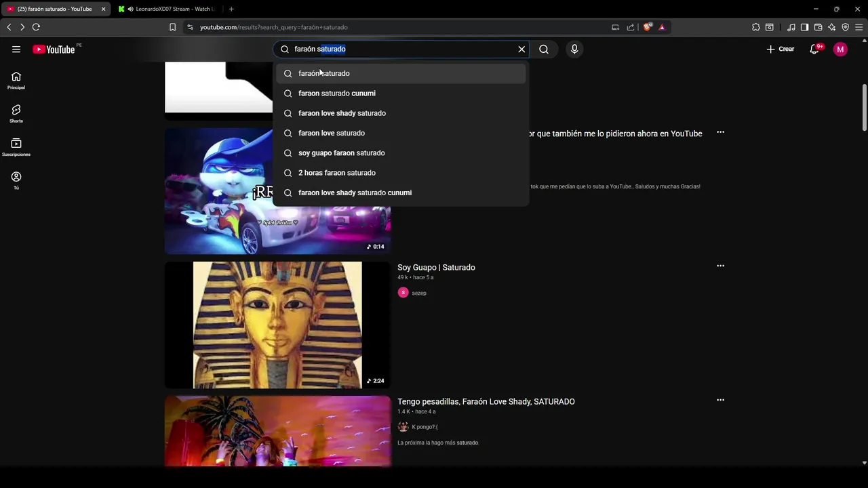Open Principal in the sidebar
This screenshot has width=868, height=488.
pos(16,81)
